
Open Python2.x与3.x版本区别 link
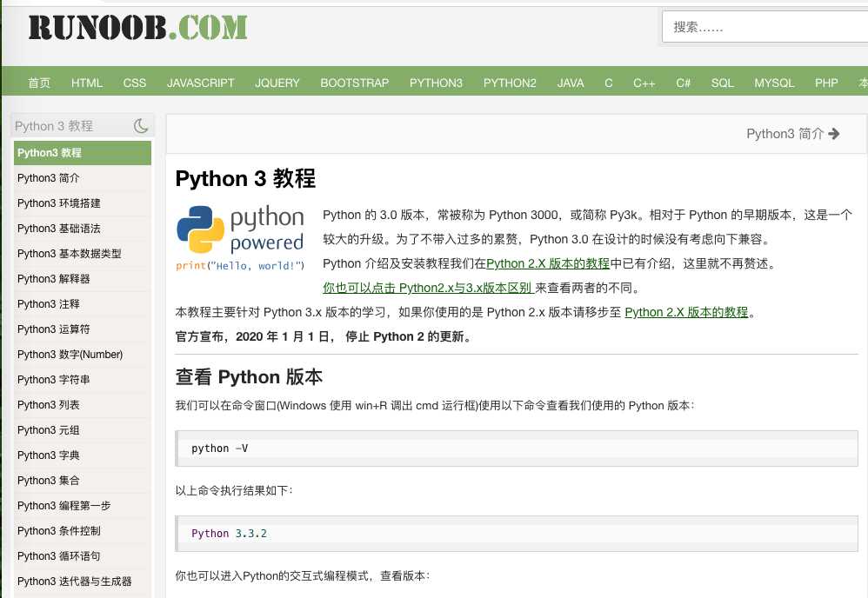tap(427, 289)
